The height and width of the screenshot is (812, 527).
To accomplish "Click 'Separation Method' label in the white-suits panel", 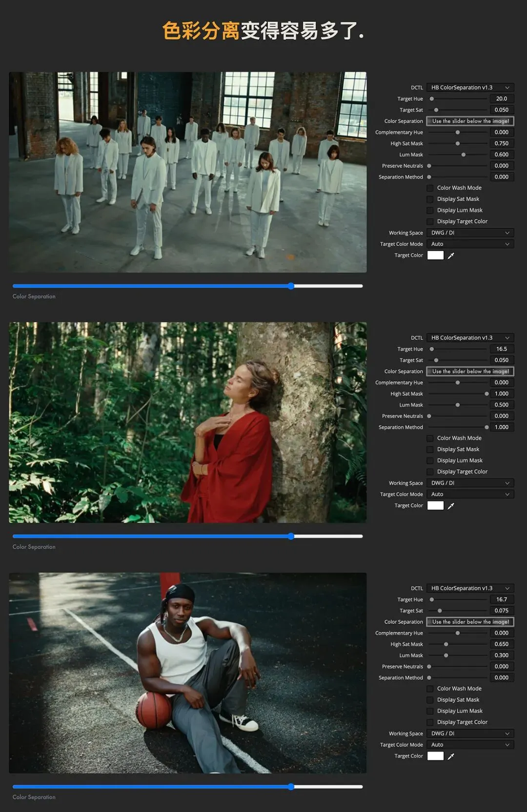I will [401, 177].
